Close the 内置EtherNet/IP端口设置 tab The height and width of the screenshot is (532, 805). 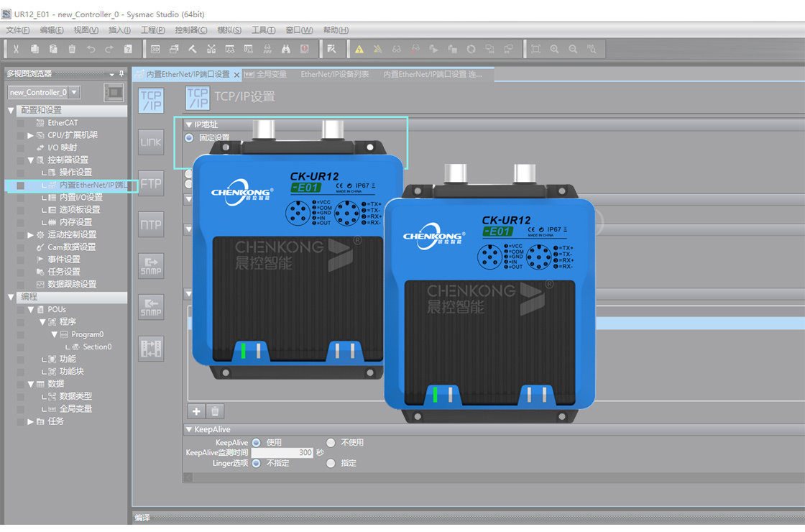point(236,75)
